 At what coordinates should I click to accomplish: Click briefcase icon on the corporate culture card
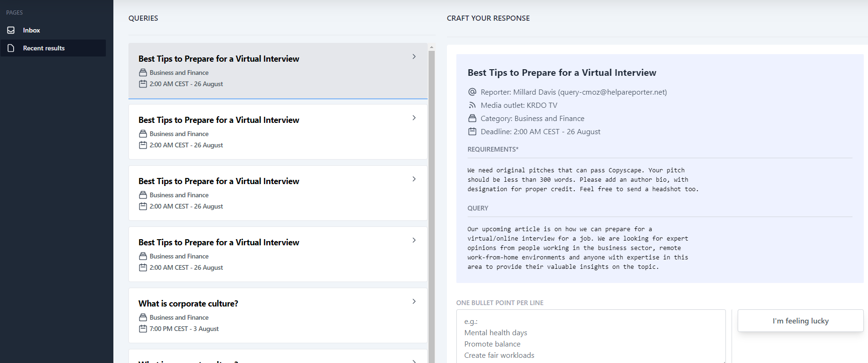tap(143, 317)
